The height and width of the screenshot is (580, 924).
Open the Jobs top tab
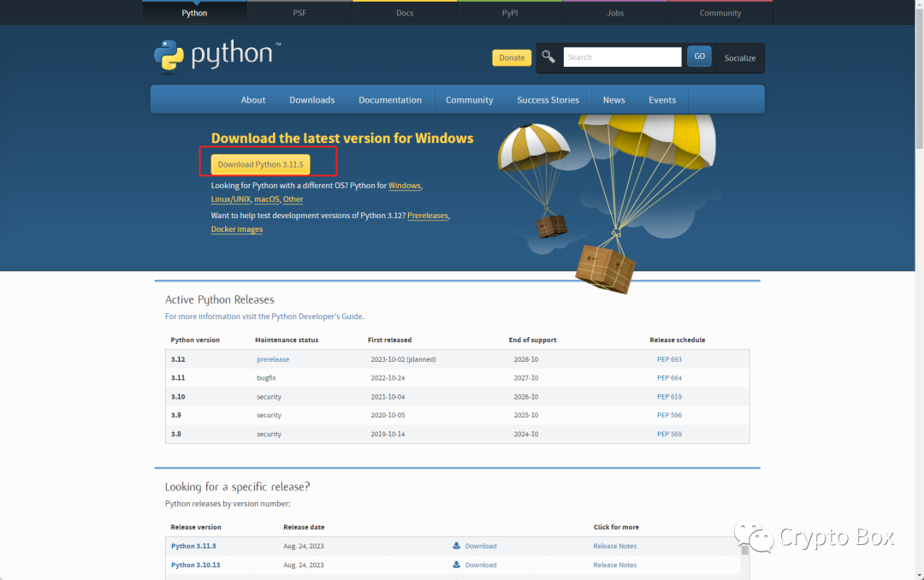615,13
